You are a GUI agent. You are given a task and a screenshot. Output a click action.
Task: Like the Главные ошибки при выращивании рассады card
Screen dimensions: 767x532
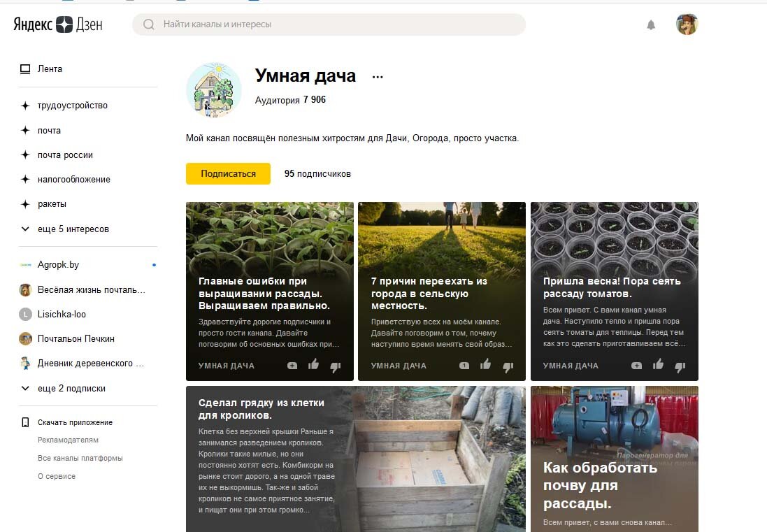pos(313,364)
